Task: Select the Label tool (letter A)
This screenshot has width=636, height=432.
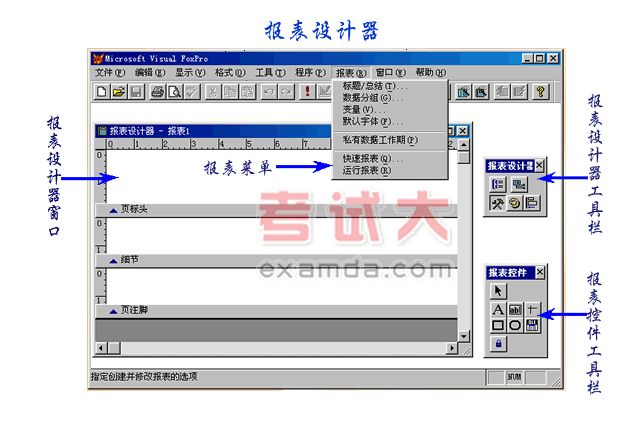Action: click(498, 309)
